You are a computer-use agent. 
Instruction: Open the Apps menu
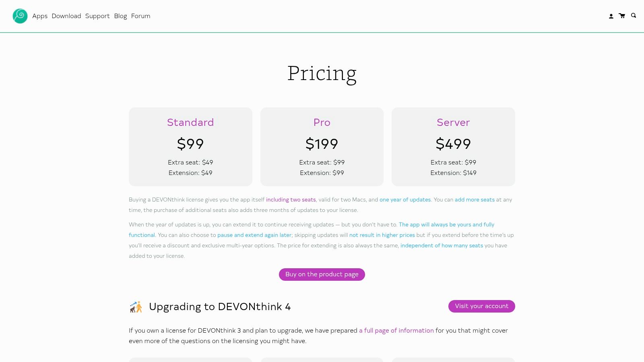pyautogui.click(x=40, y=16)
